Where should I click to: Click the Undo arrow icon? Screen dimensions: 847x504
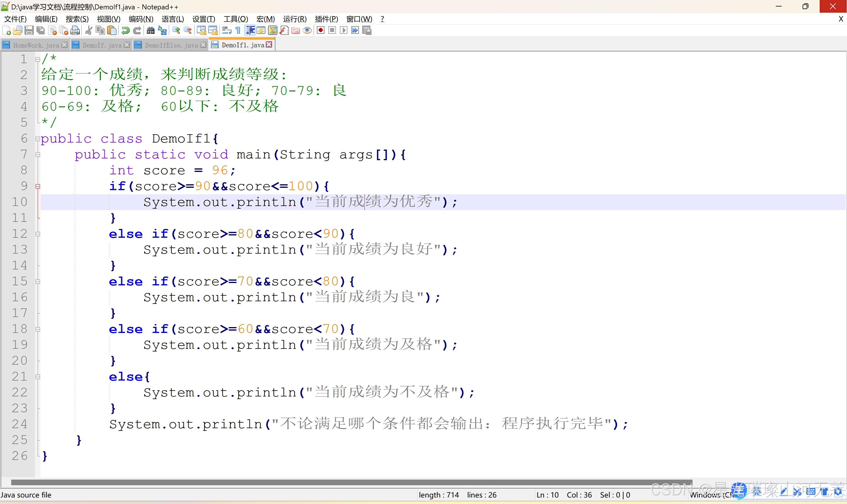[x=125, y=31]
